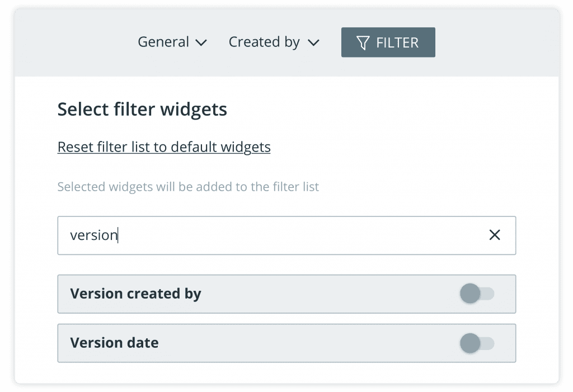
Task: Click the Version date row label
Action: click(114, 343)
